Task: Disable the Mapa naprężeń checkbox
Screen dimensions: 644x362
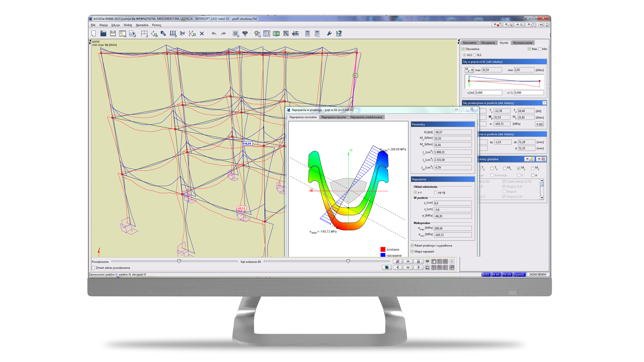Action: coord(412,251)
